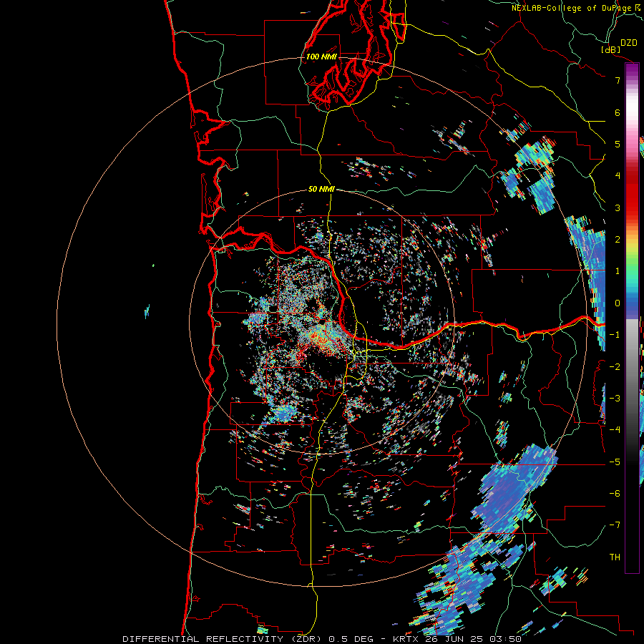
Task: Click the "-5" scale value
Action: tap(615, 462)
